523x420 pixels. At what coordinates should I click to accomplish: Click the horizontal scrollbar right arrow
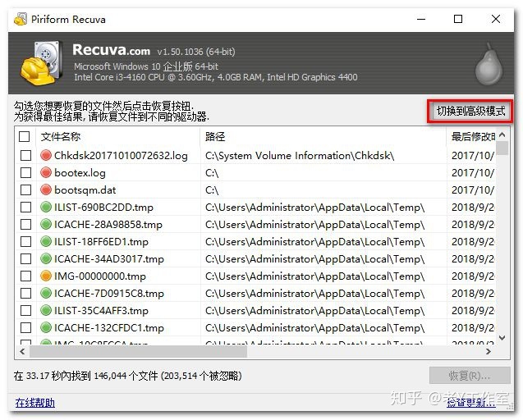(489, 351)
